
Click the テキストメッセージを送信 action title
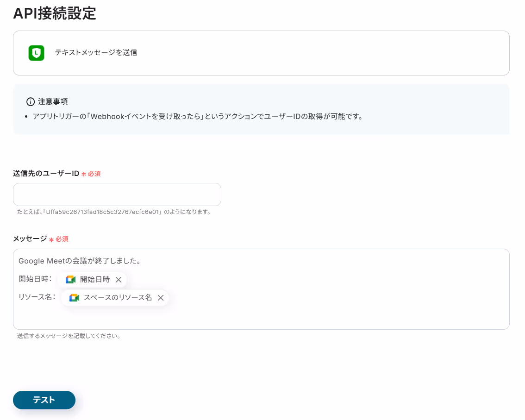(96, 53)
